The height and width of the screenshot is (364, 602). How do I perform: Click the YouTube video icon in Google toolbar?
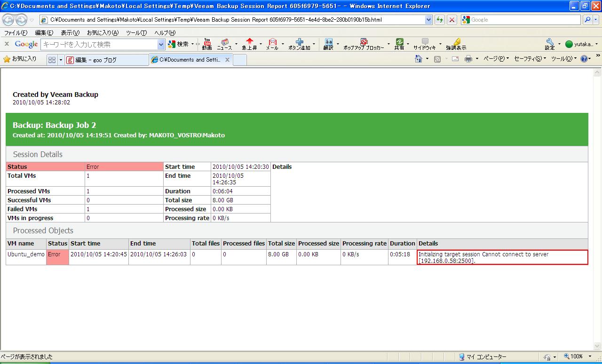tap(207, 44)
